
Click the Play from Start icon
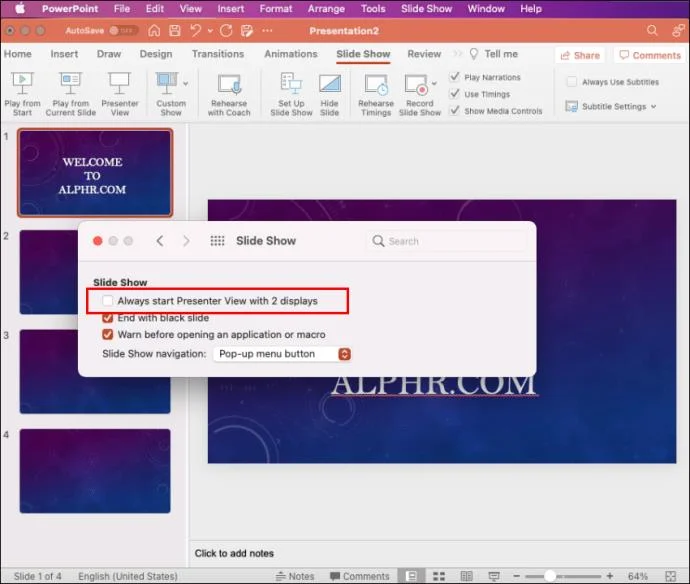22,83
